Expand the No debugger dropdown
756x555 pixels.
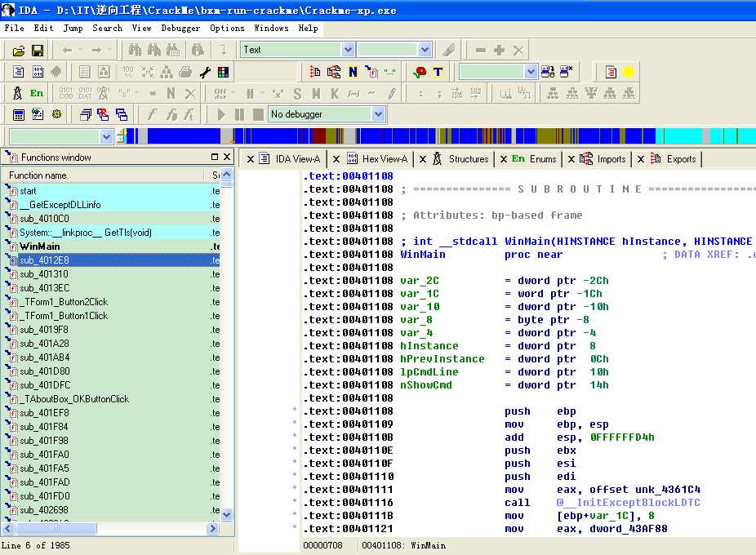click(x=379, y=114)
